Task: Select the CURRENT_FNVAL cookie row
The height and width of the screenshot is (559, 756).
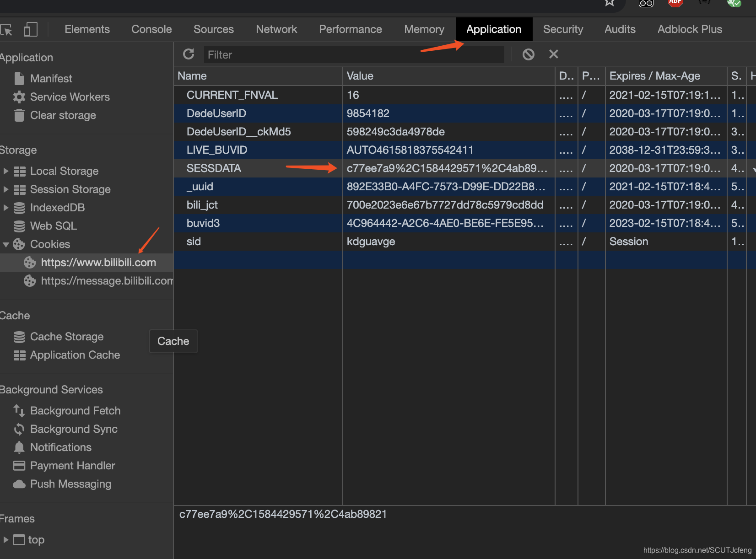Action: pos(465,95)
